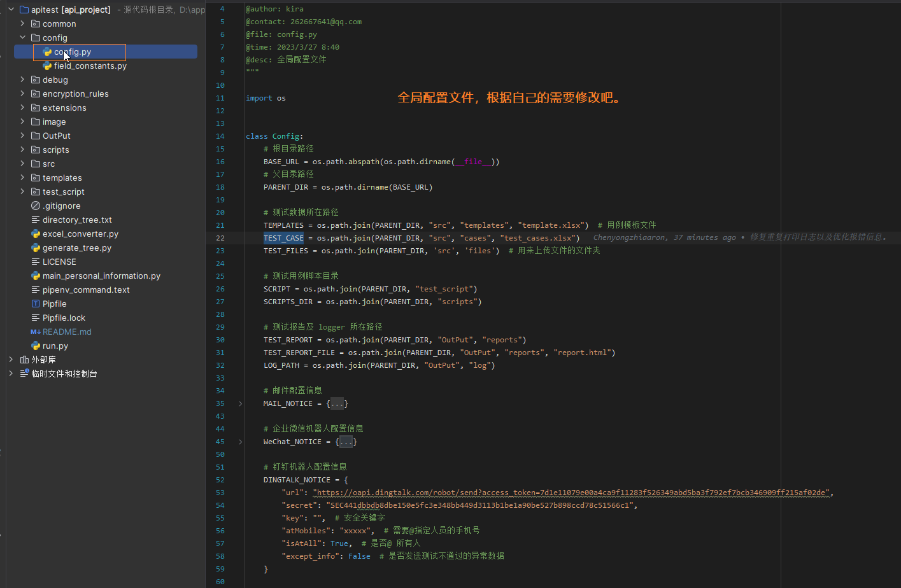Click the apitest project folder icon
The height and width of the screenshot is (588, 901).
[x=24, y=10]
